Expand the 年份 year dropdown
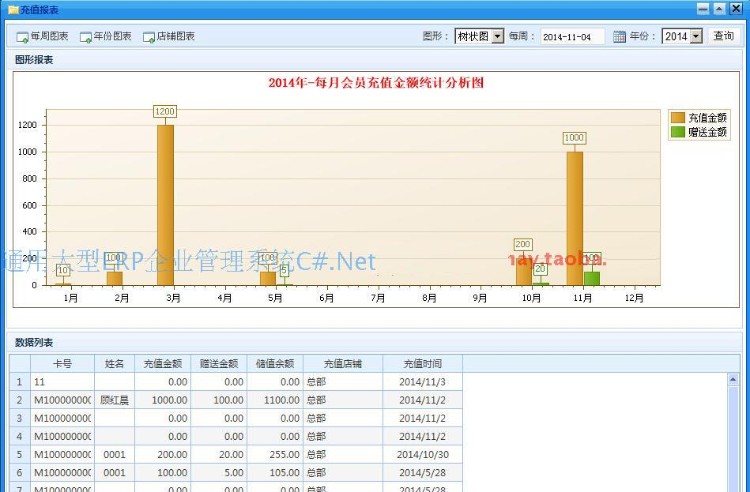The image size is (750, 492). click(696, 36)
